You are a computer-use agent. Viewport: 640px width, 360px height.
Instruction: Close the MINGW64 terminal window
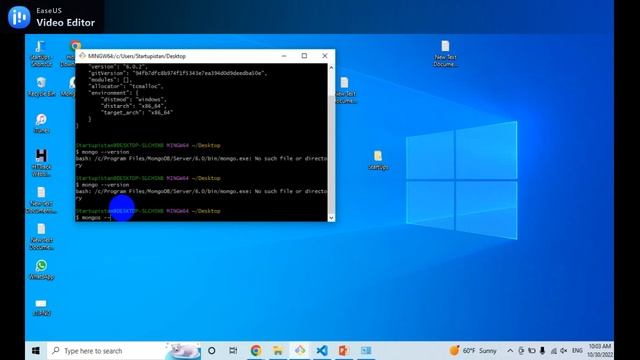(324, 56)
